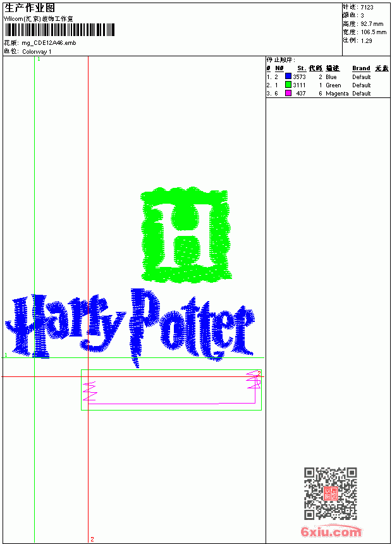Click the height value 92.7 mm
This screenshot has height=544, width=392.
click(372, 24)
